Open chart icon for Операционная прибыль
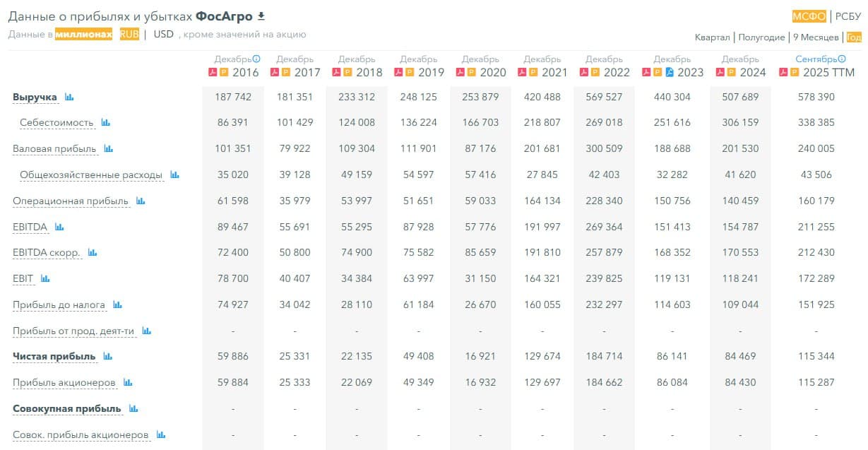 (141, 201)
